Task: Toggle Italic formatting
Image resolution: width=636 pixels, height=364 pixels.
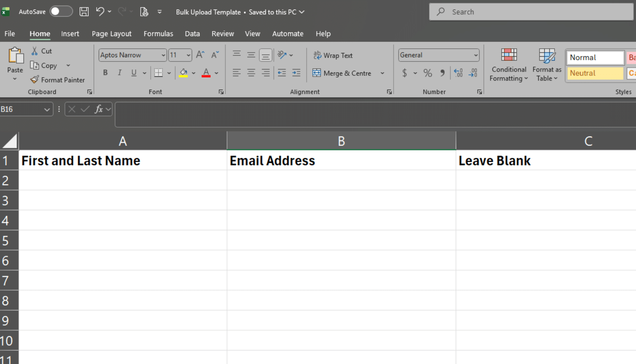Action: (120, 73)
